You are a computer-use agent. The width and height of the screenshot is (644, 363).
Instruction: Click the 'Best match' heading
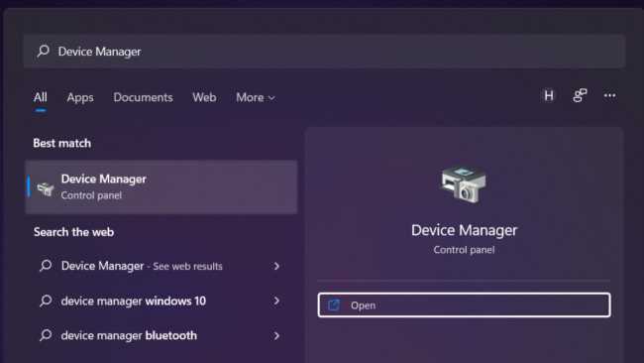point(62,143)
